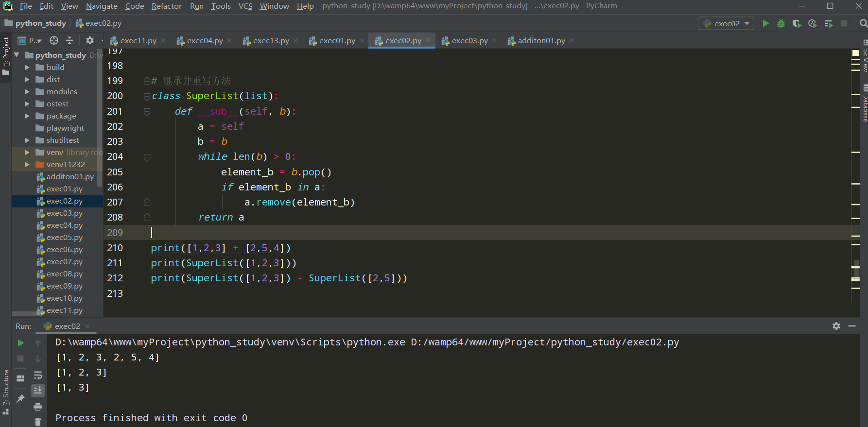868x427 pixels.
Task: Rerun exec02 from the Run panel
Action: 20,343
